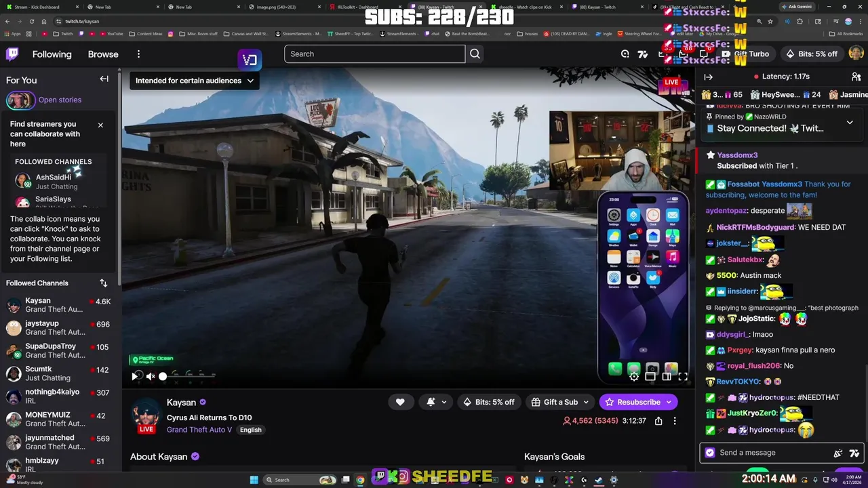The height and width of the screenshot is (488, 868).
Task: Open MONEYMUIZ channel in followed list
Action: 58,419
